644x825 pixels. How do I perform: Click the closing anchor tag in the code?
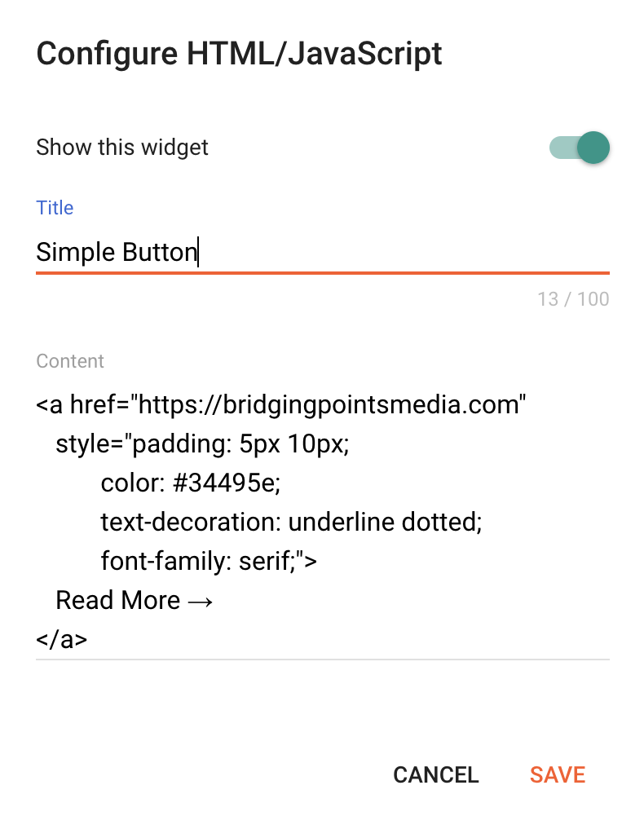[60, 639]
